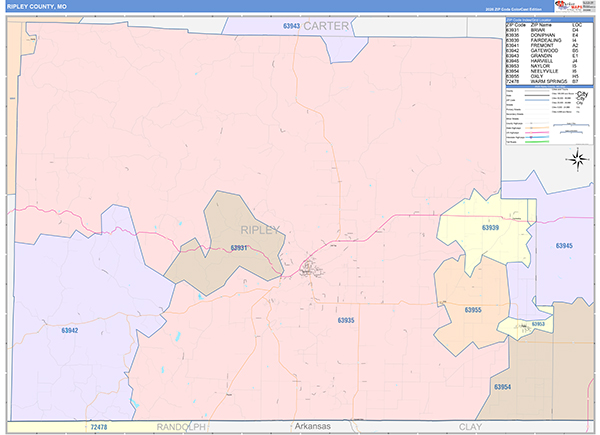Image resolution: width=600 pixels, height=435 pixels.
Task: Click the ZIP label 72478 at the bottom
Action: pyautogui.click(x=99, y=427)
